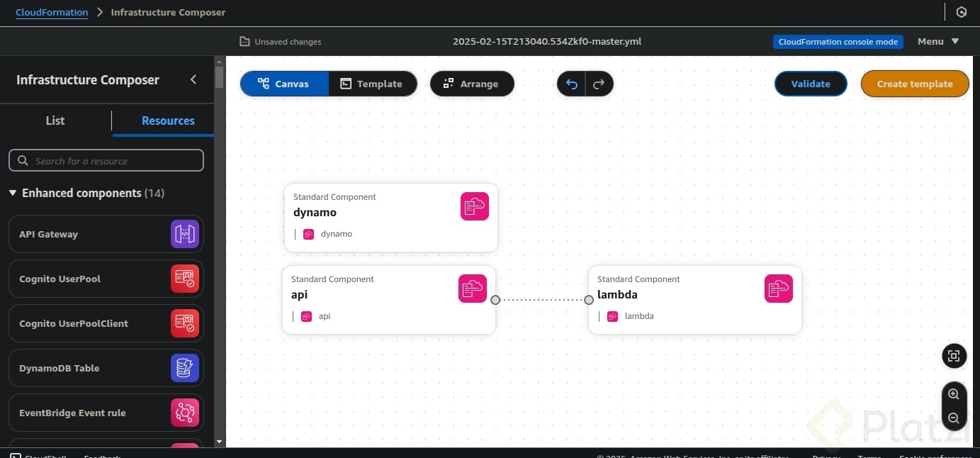Select the DynamoDB Table list item
This screenshot has height=458, width=980.
[x=106, y=368]
